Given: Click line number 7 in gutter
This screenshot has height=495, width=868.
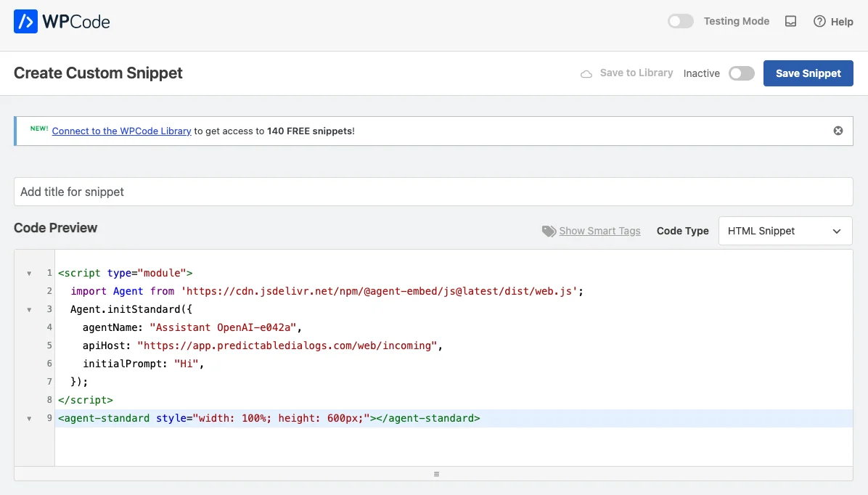Looking at the screenshot, I should coord(49,382).
